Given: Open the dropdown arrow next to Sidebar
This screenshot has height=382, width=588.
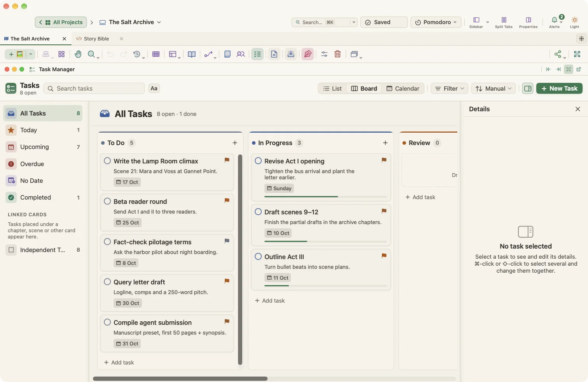Looking at the screenshot, I should coord(487,22).
